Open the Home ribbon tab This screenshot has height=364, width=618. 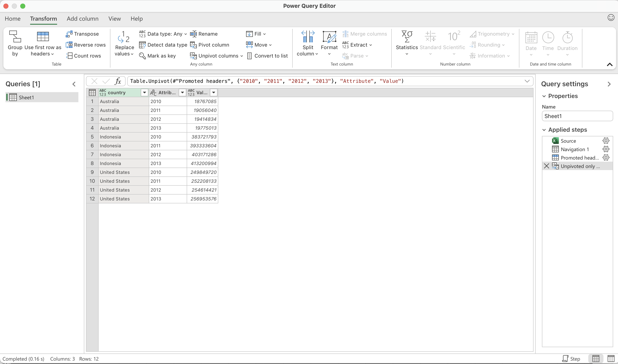click(12, 19)
